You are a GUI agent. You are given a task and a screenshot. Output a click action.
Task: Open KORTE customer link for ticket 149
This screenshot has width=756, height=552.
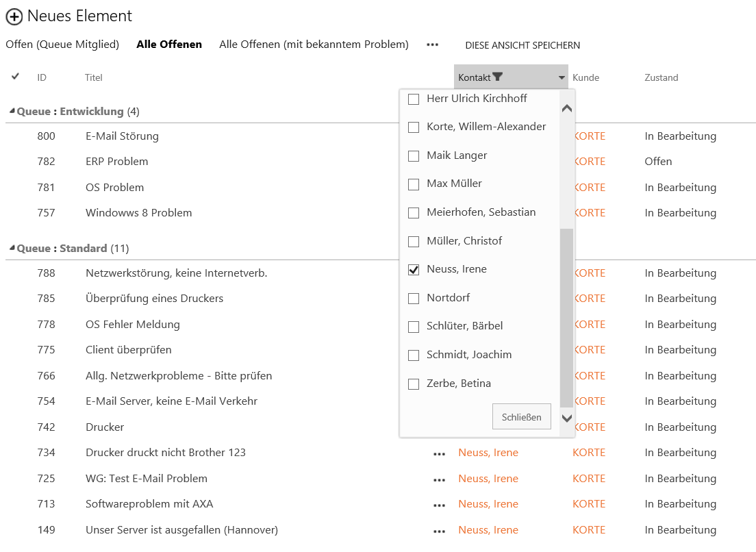pyautogui.click(x=589, y=530)
